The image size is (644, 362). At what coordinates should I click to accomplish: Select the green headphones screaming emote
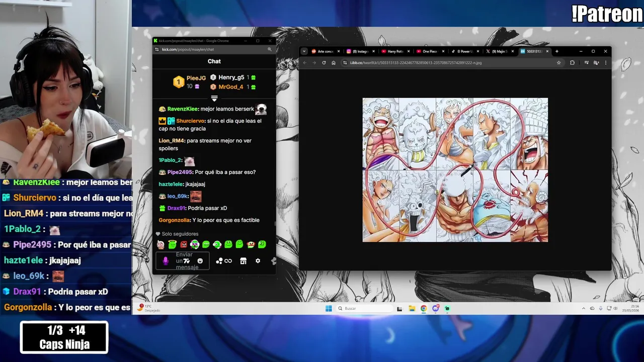(x=195, y=244)
